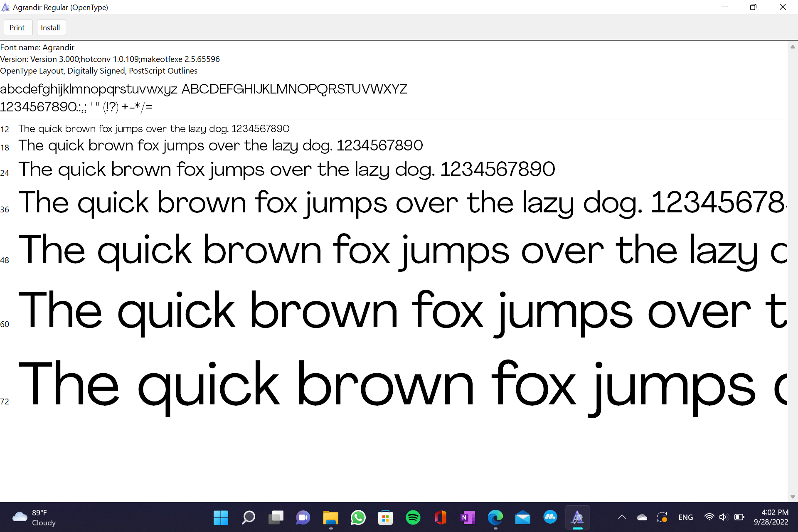
Task: Open Windows Search
Action: (249, 517)
